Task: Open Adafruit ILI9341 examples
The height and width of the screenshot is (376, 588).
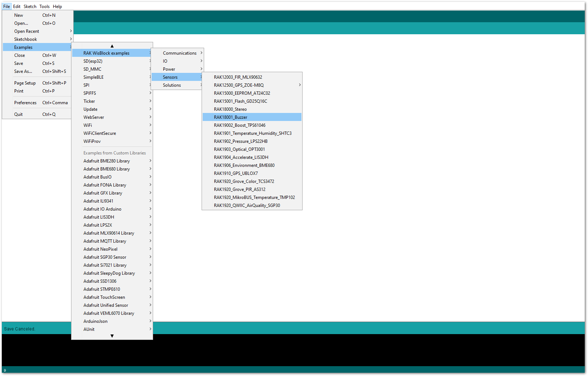Action: 112,201
